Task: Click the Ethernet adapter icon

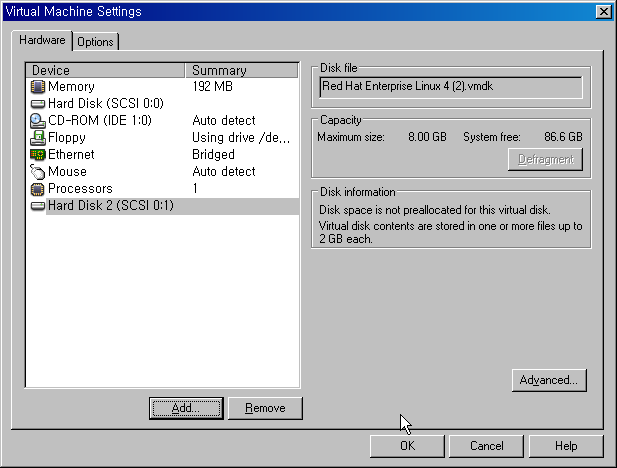Action: tap(38, 155)
